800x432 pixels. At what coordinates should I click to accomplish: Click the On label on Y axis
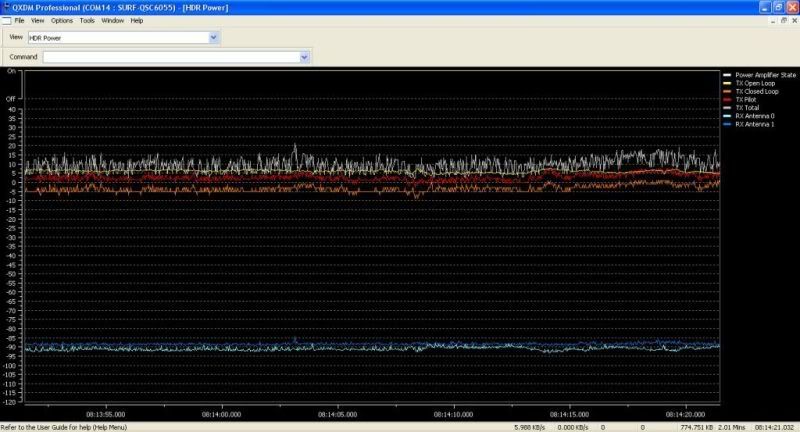[11, 71]
